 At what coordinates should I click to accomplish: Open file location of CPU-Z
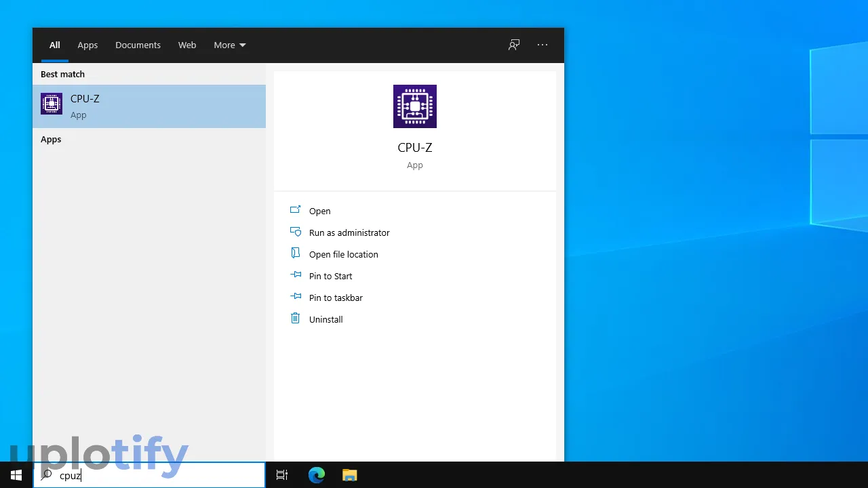click(x=344, y=254)
